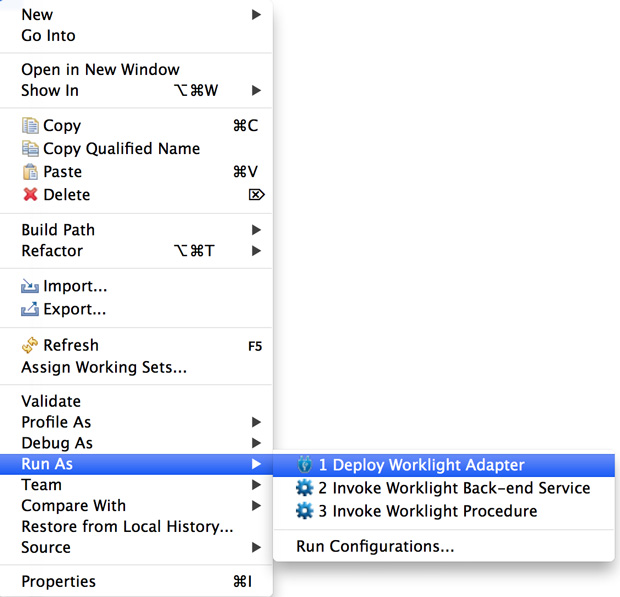The image size is (620, 597).
Task: Click the Export tray icon
Action: tap(30, 309)
